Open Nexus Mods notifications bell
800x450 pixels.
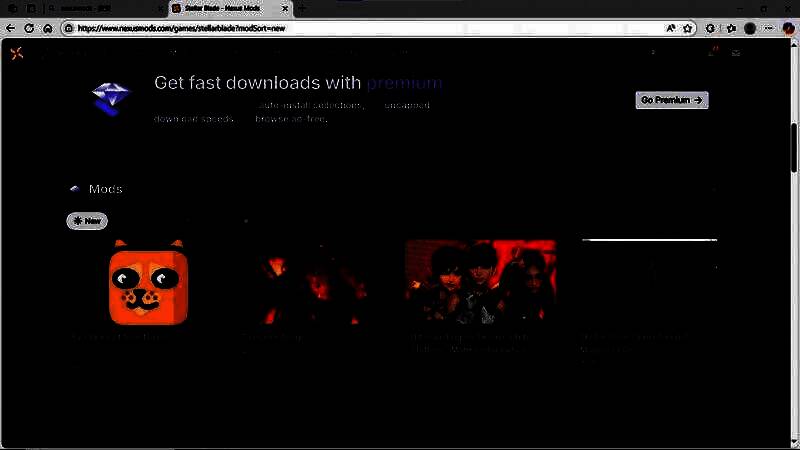[712, 53]
